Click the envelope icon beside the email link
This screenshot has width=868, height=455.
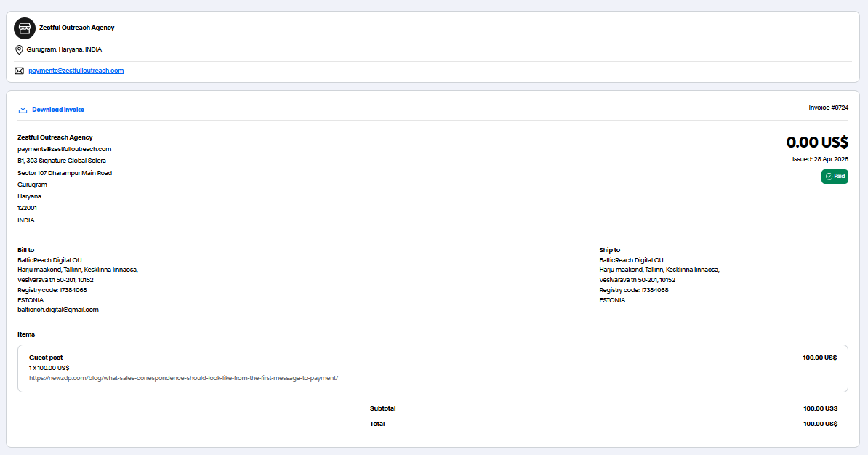[20, 71]
